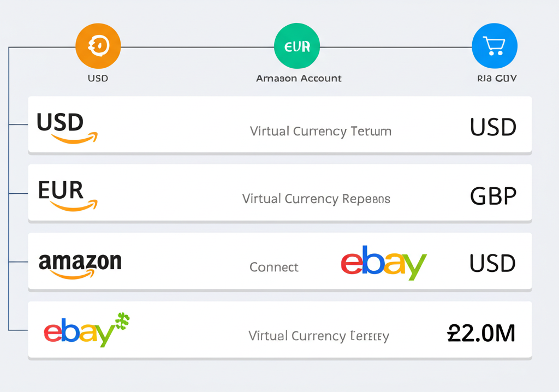Click the green dollar sign on ebay logo
The image size is (559, 392).
pos(123,320)
